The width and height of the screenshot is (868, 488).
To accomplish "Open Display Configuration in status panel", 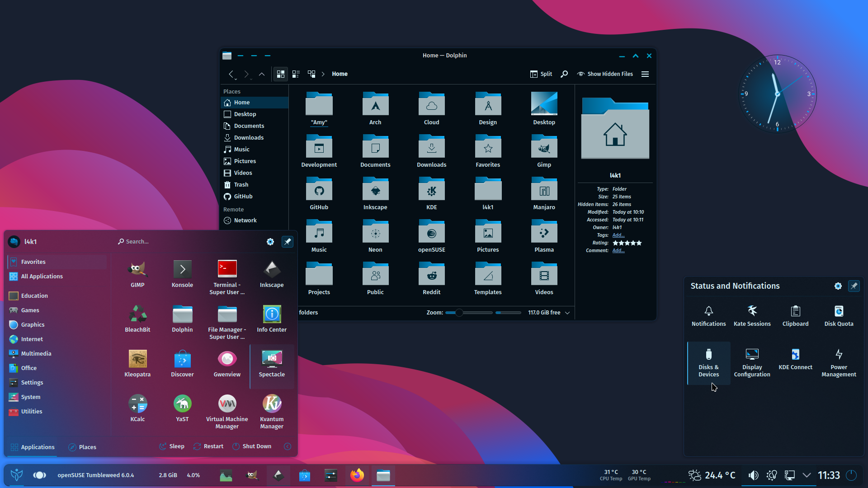I will (x=752, y=362).
